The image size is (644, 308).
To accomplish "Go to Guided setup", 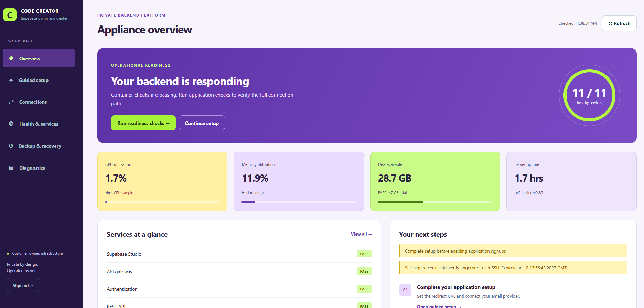I will point(39,80).
